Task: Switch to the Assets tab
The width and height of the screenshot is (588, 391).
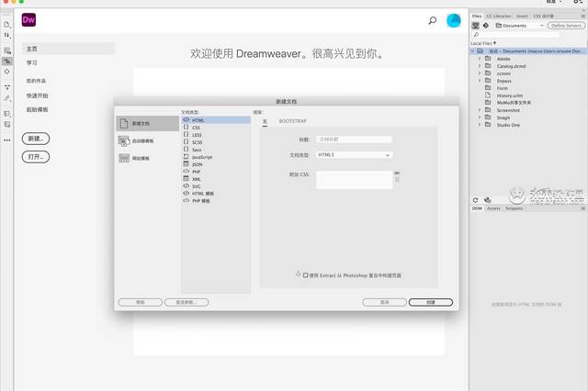Action: pyautogui.click(x=493, y=208)
